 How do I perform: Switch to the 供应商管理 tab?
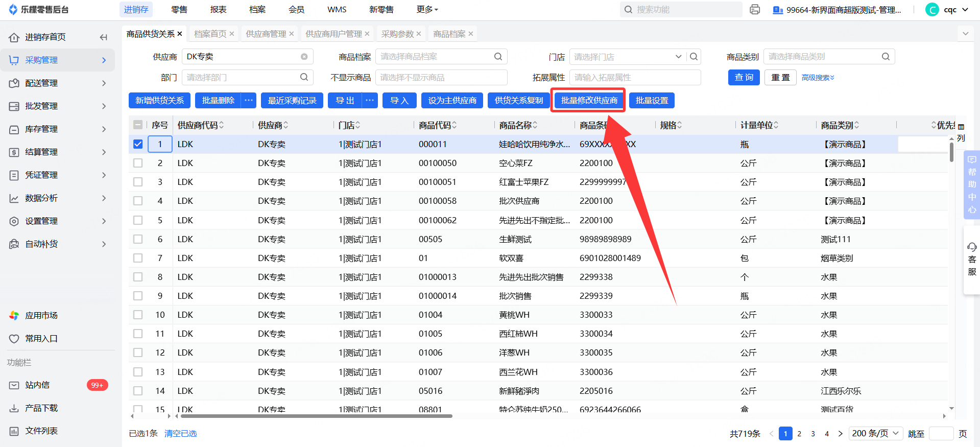266,34
